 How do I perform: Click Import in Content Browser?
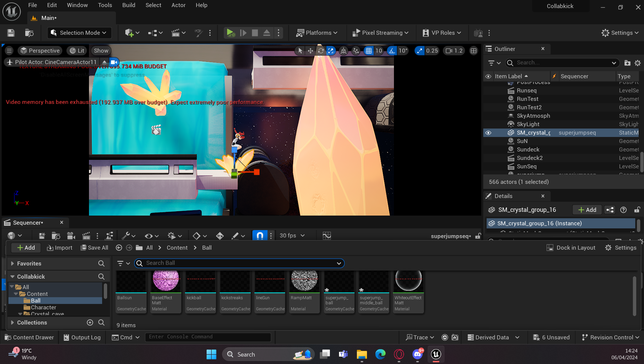(59, 248)
